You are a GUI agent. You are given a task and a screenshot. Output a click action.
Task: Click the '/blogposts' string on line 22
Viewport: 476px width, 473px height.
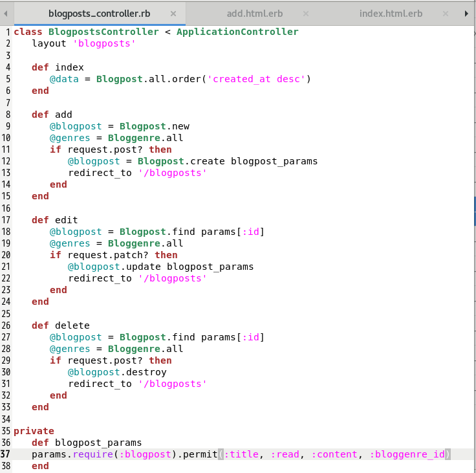point(173,278)
